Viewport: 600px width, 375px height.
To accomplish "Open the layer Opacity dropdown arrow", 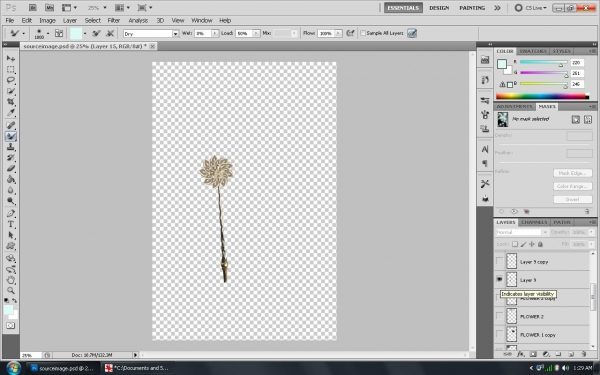I will pos(592,232).
